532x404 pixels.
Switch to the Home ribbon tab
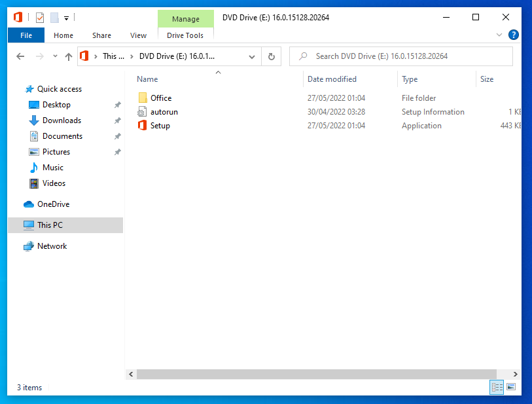pos(63,35)
